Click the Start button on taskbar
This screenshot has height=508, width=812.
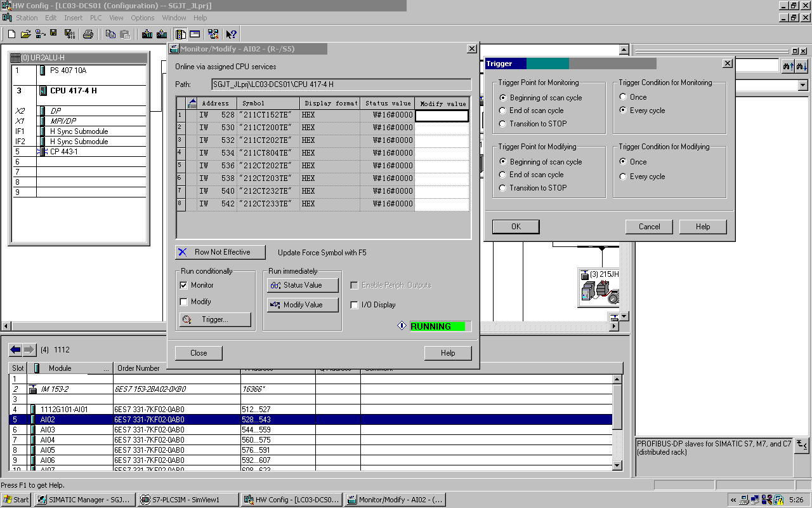coord(16,500)
